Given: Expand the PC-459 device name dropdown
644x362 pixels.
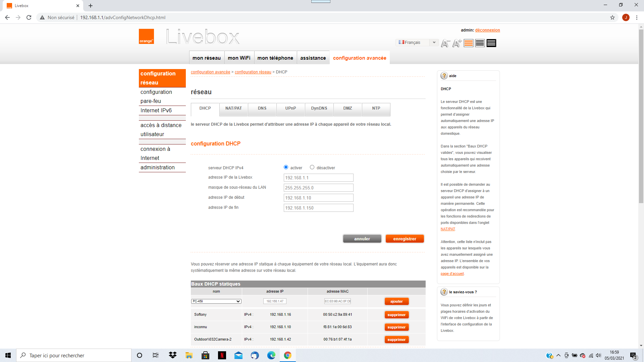Looking at the screenshot, I should 216,301.
